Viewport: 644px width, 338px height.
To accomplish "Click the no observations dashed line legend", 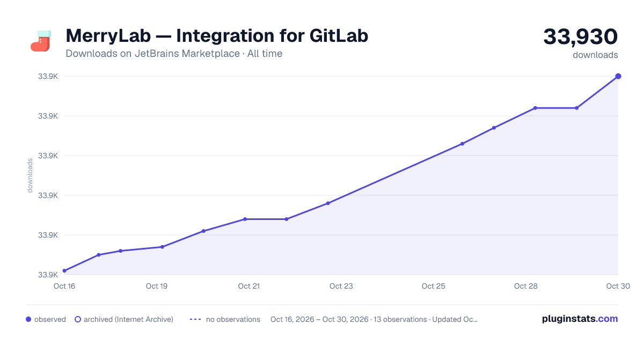I will [x=196, y=319].
